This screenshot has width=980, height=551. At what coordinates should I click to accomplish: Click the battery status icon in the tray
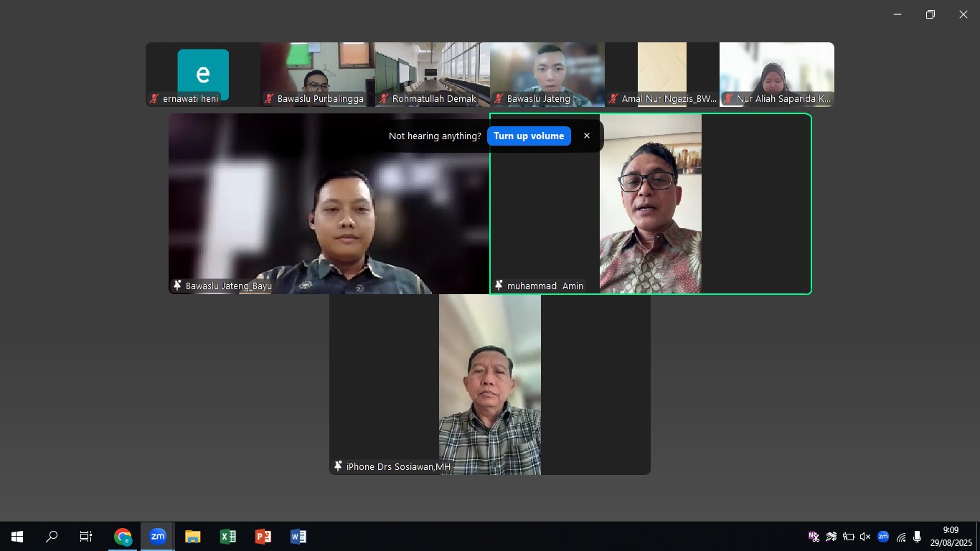848,536
